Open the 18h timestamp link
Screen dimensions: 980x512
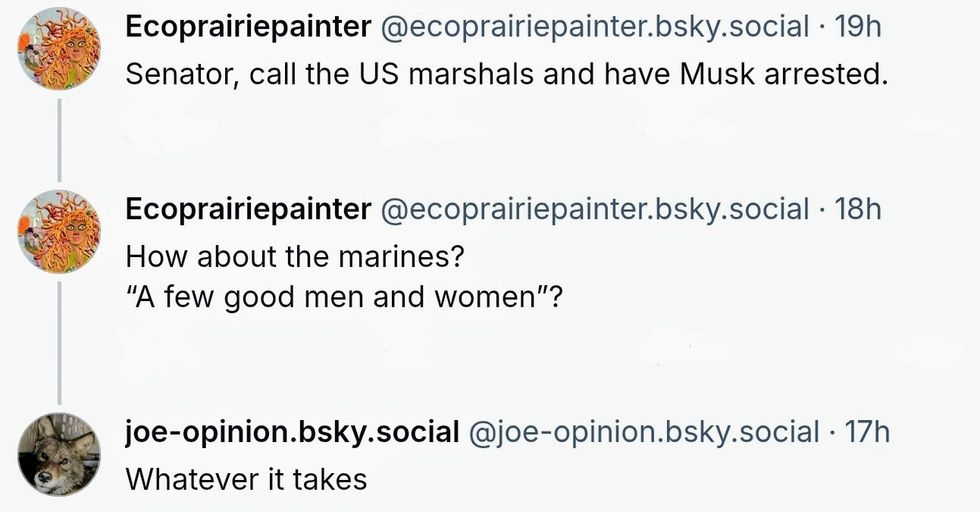click(x=858, y=209)
